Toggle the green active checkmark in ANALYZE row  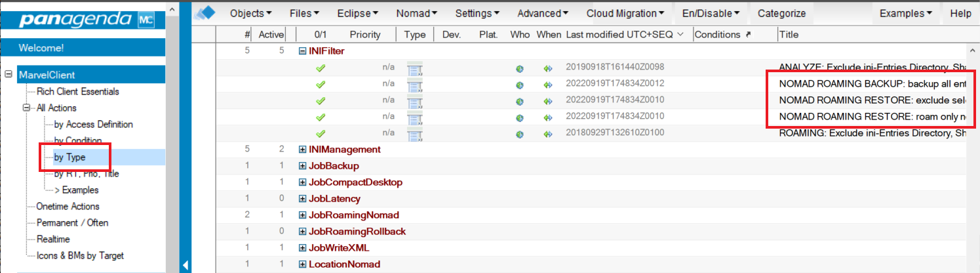320,68
